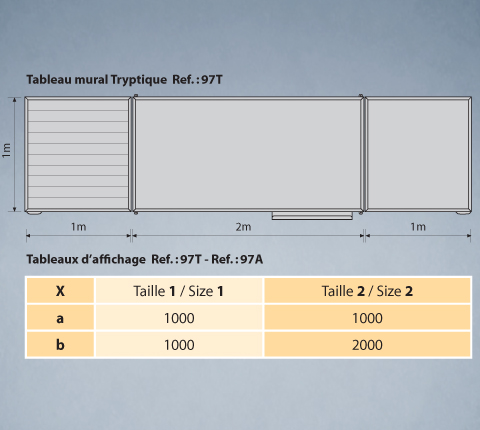
Task: Click the right panel of the triptych
Action: pos(418,154)
